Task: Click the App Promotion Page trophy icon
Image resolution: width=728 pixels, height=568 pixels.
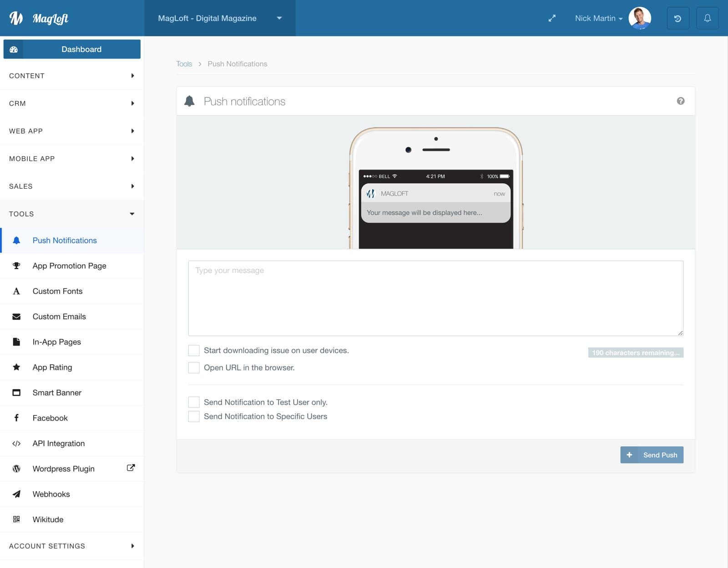Action: tap(16, 266)
